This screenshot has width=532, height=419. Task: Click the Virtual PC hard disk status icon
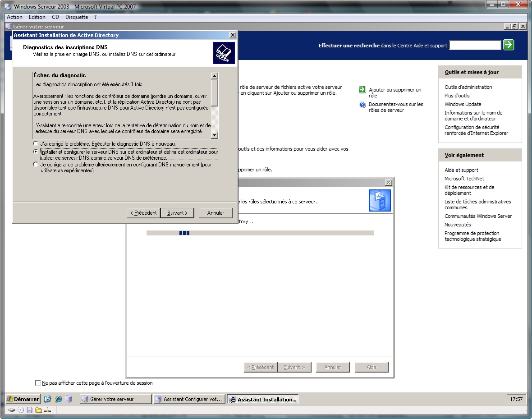[12, 410]
